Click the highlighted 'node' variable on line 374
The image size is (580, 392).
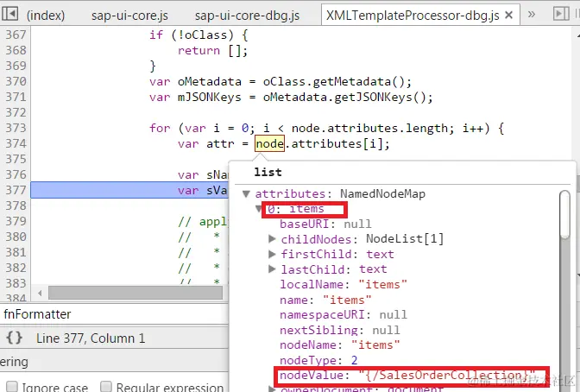click(269, 143)
